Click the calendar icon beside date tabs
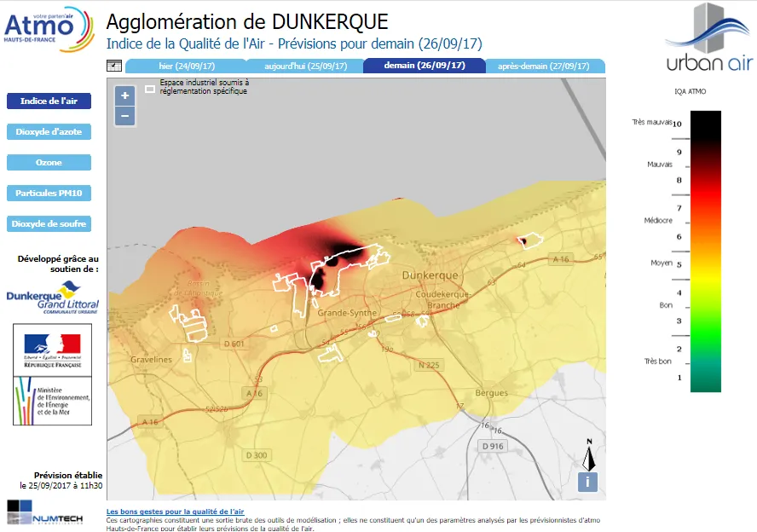The width and height of the screenshot is (757, 532). (x=114, y=66)
